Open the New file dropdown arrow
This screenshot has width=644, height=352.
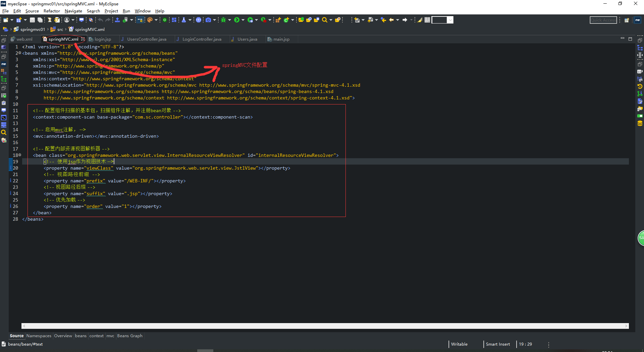[11, 20]
